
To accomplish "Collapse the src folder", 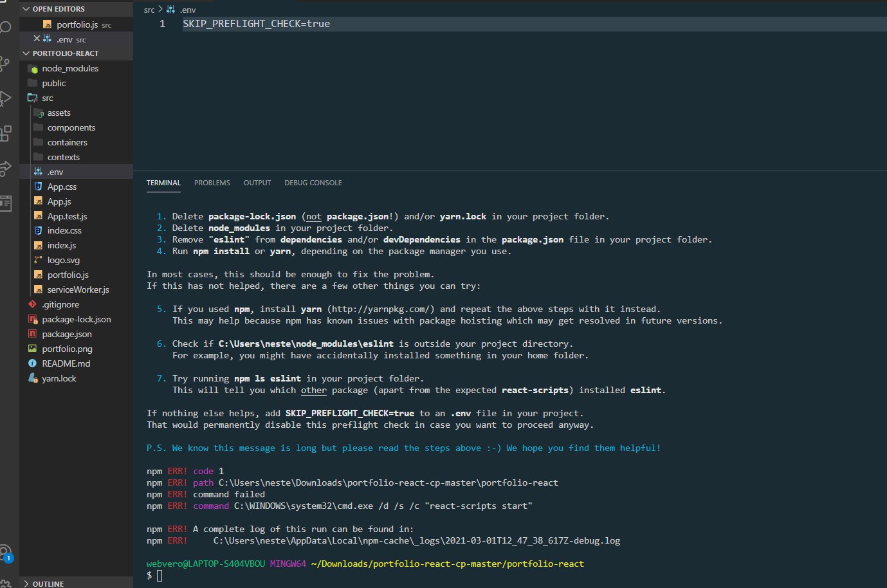I will [76, 98].
